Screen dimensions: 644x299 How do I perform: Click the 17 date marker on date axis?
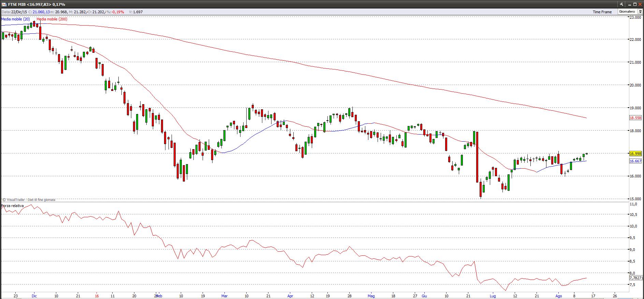click(593, 296)
